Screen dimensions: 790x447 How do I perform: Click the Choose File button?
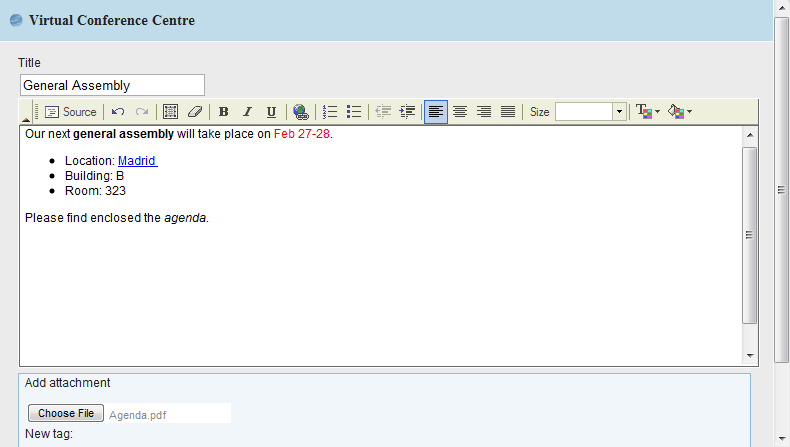coord(66,413)
